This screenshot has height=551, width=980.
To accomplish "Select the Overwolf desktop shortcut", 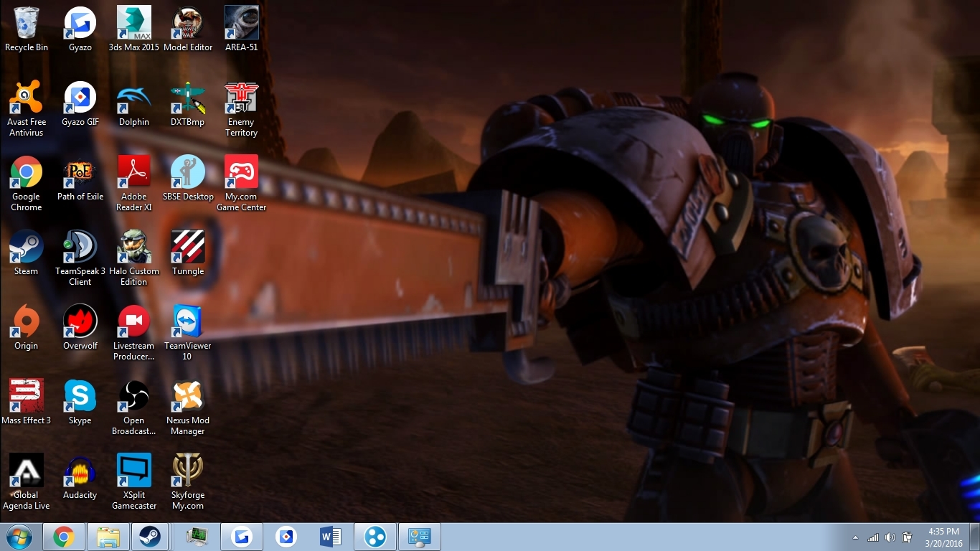I will coord(80,328).
